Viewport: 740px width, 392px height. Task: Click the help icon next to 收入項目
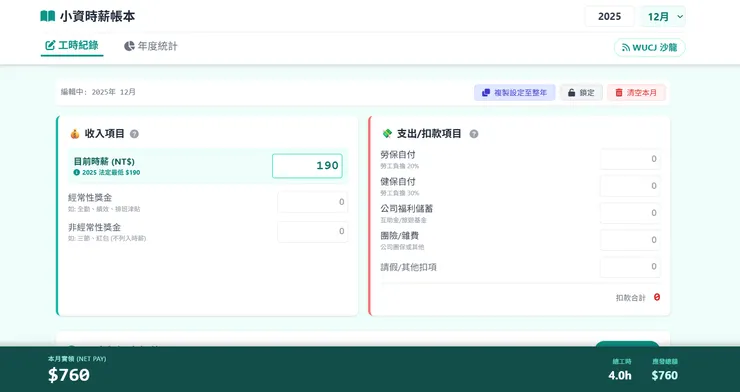click(x=135, y=134)
